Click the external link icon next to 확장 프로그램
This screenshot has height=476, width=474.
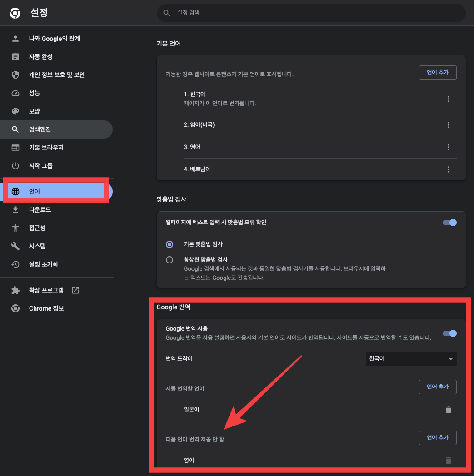(75, 290)
